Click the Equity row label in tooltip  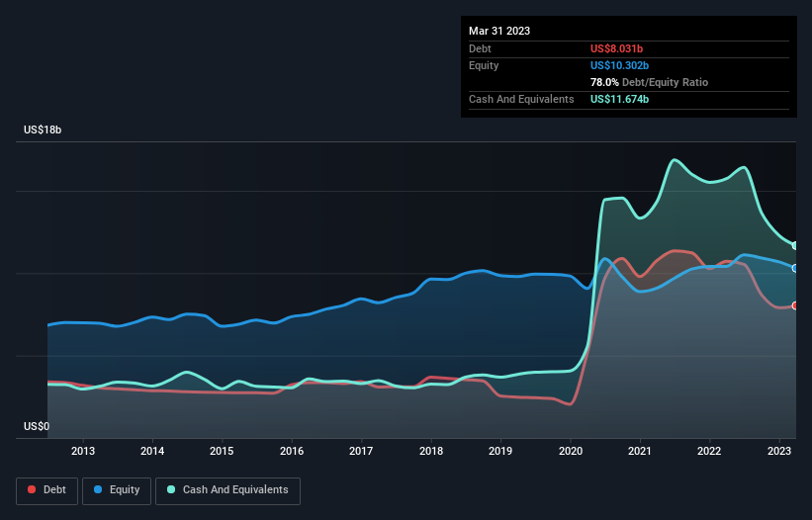click(484, 65)
